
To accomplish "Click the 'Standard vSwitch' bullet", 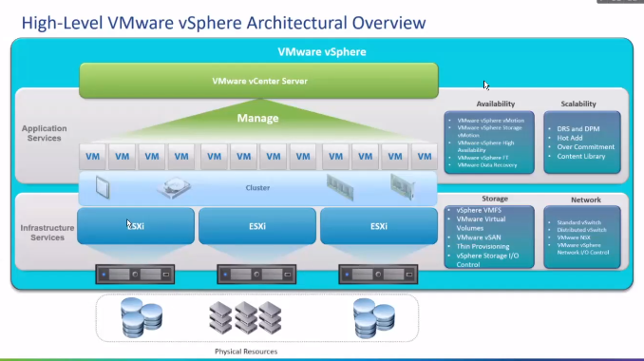I will pyautogui.click(x=578, y=222).
